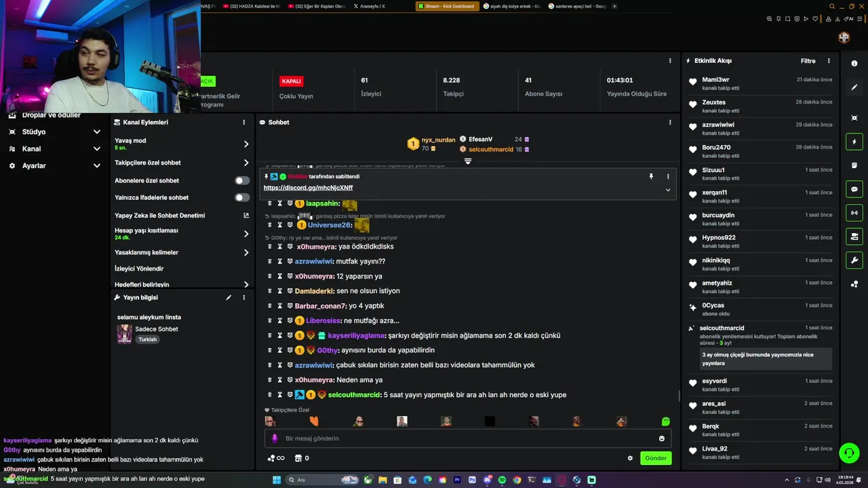Open İzleyici Yönlendir option

139,269
